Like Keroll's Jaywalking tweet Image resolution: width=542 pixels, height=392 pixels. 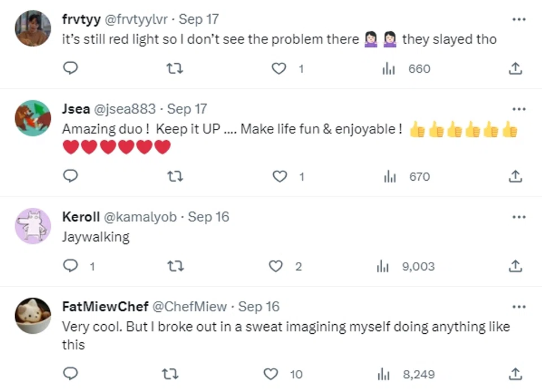[x=276, y=266]
